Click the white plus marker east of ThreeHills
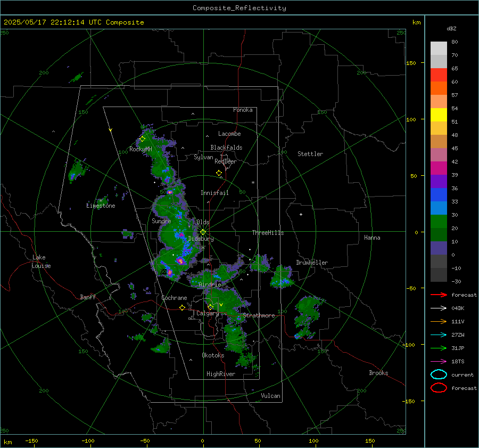479x448 pixels. tap(301, 214)
